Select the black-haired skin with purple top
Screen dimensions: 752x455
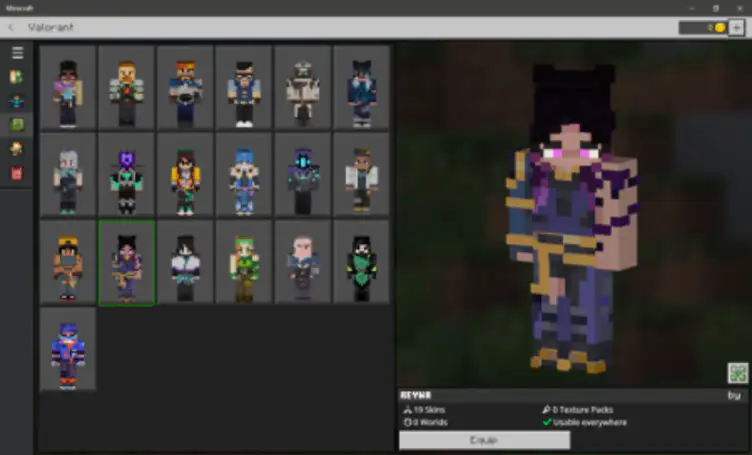(68, 88)
